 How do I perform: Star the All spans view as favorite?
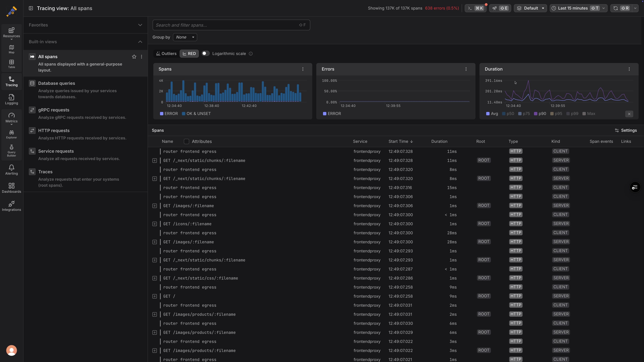[134, 57]
